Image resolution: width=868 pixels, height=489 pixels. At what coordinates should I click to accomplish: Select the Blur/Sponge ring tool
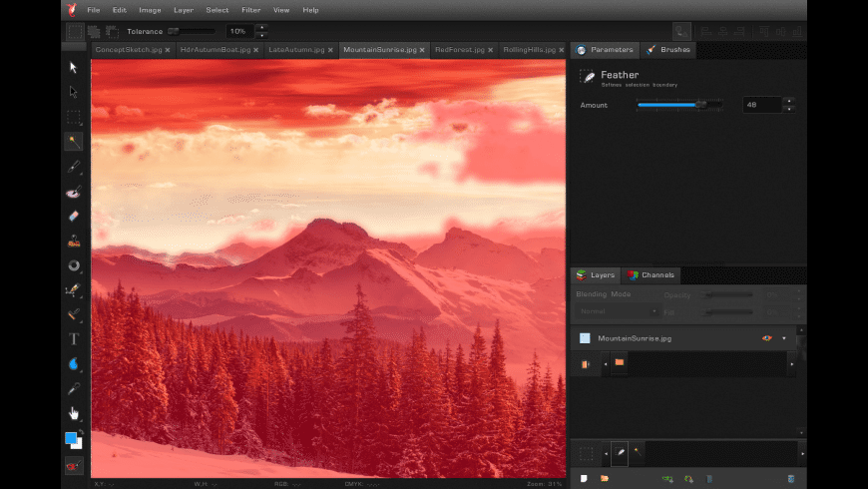[x=73, y=265]
